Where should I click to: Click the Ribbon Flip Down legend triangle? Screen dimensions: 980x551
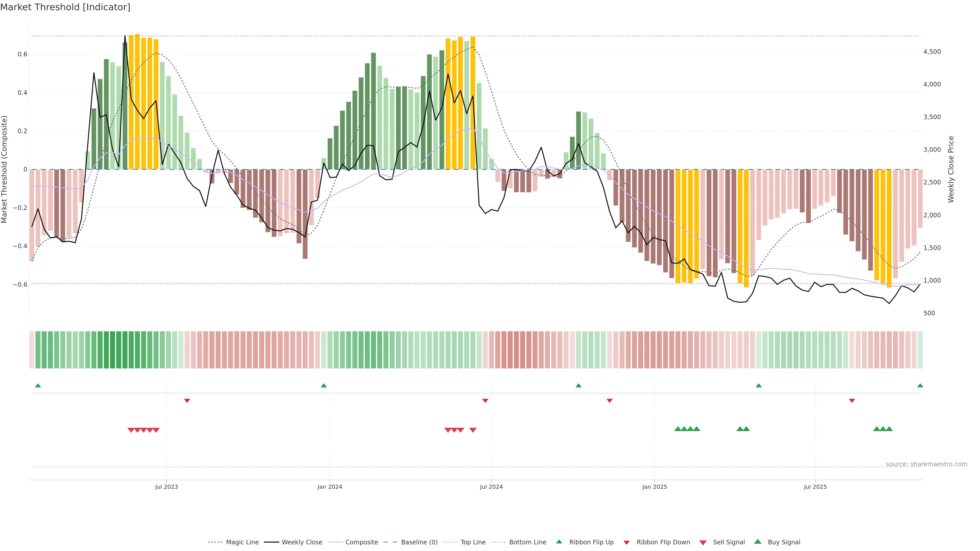coord(627,543)
